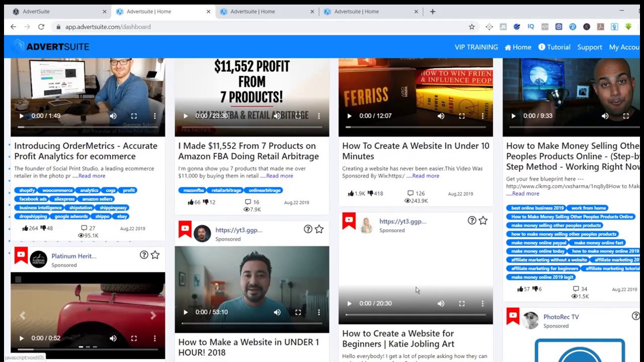
Task: Play the 12:07 website creation video
Action: click(349, 116)
